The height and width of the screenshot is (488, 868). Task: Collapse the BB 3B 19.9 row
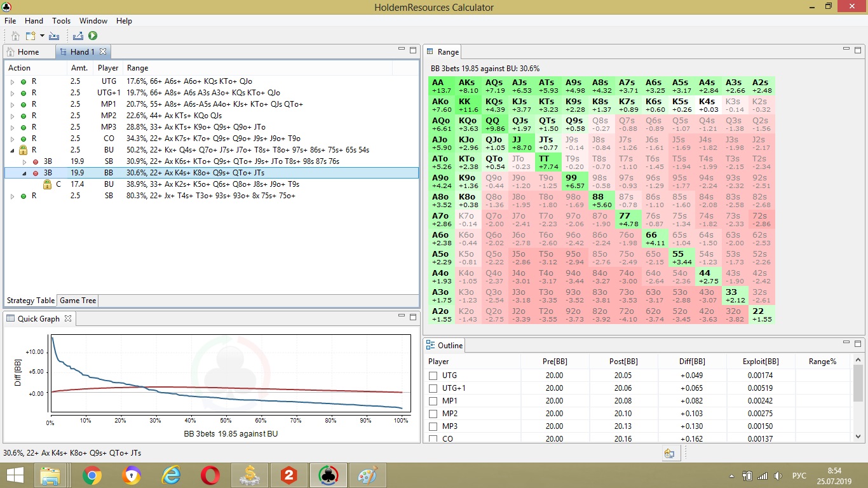tap(24, 173)
